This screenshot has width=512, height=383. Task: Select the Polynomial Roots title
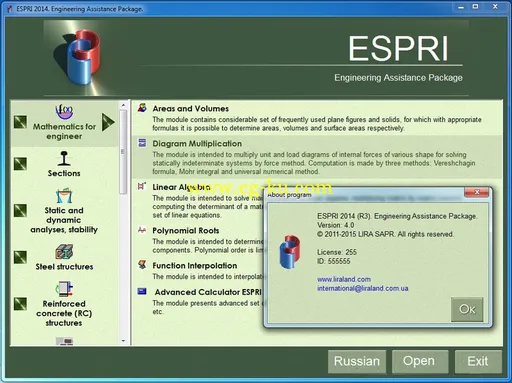[x=186, y=230]
